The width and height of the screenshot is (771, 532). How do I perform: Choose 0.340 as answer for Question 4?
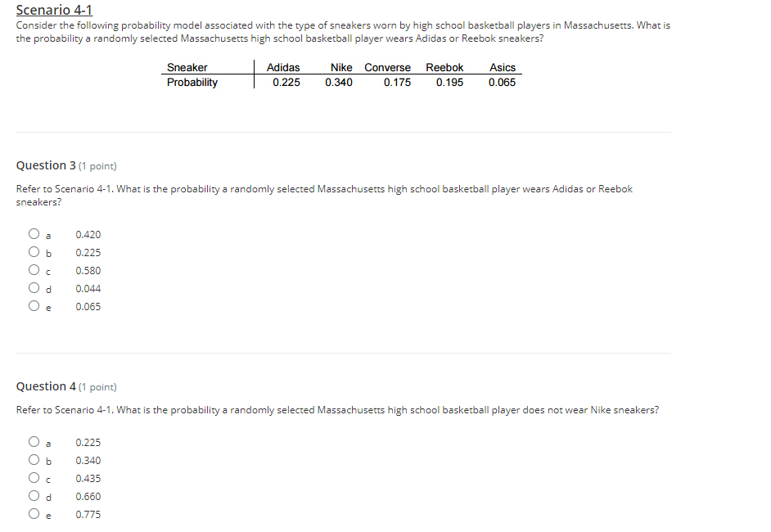tap(34, 459)
